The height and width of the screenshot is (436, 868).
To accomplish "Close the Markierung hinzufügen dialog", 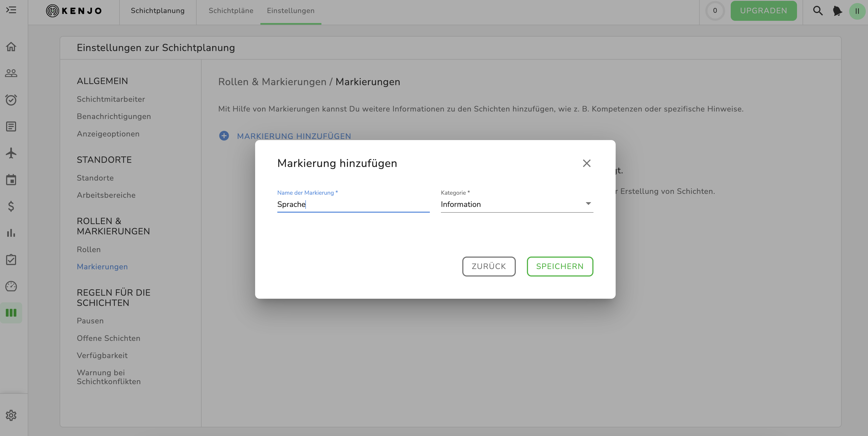I will point(586,163).
